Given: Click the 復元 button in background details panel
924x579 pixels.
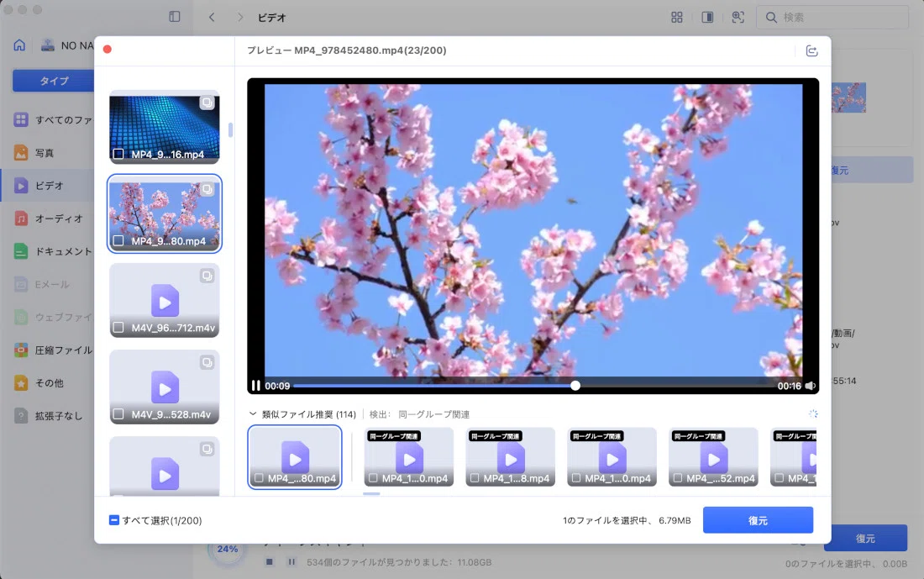Looking at the screenshot, I should click(872, 171).
